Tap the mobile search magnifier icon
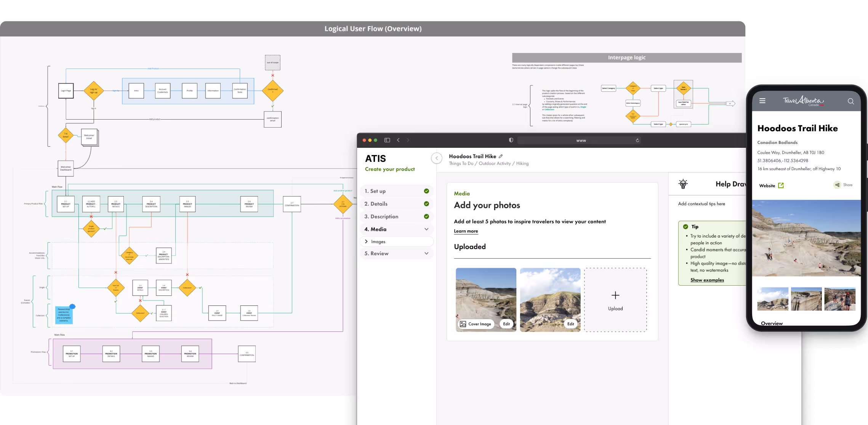The width and height of the screenshot is (868, 425). coord(850,101)
